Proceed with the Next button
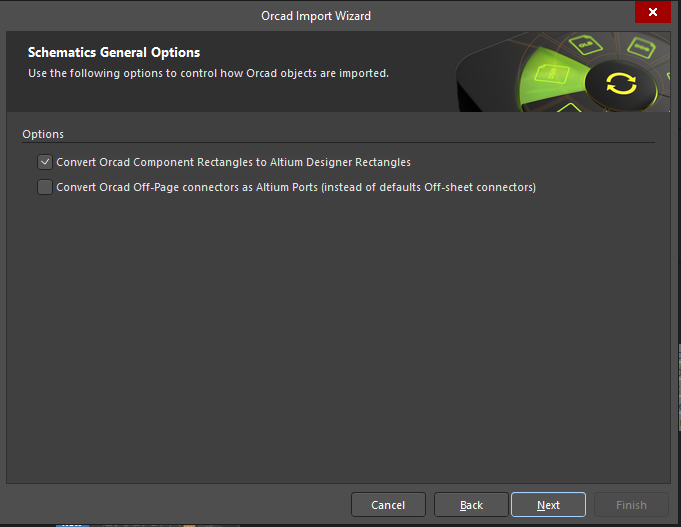This screenshot has width=681, height=527. coord(548,505)
